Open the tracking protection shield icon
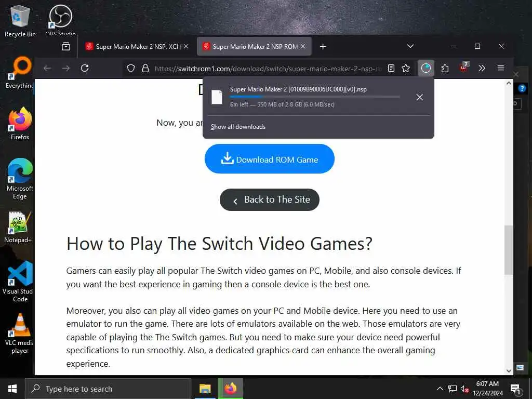The height and width of the screenshot is (399, 532). [x=131, y=69]
